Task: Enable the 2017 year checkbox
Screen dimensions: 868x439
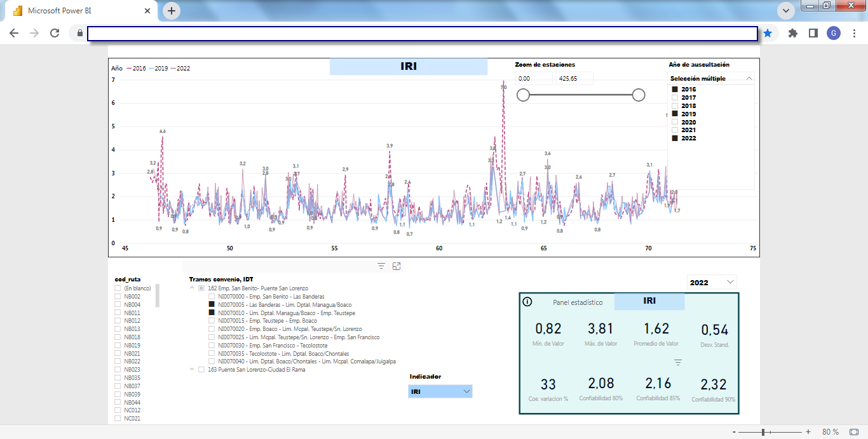Action: 675,98
